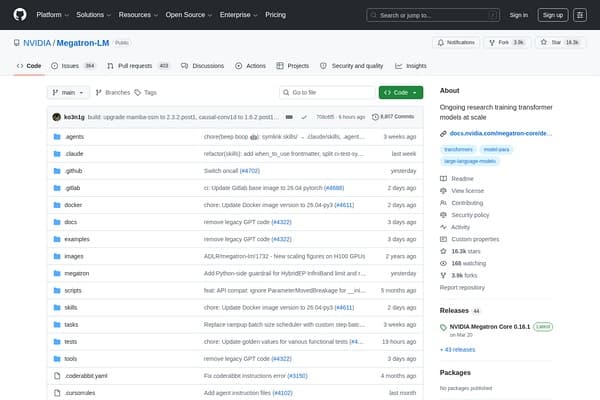Open the 8,817 Commits history
This screenshot has height=400, width=600.
click(393, 117)
